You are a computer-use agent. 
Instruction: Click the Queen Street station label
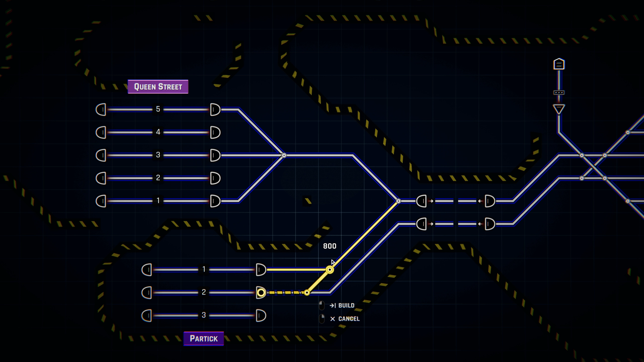[x=158, y=87]
